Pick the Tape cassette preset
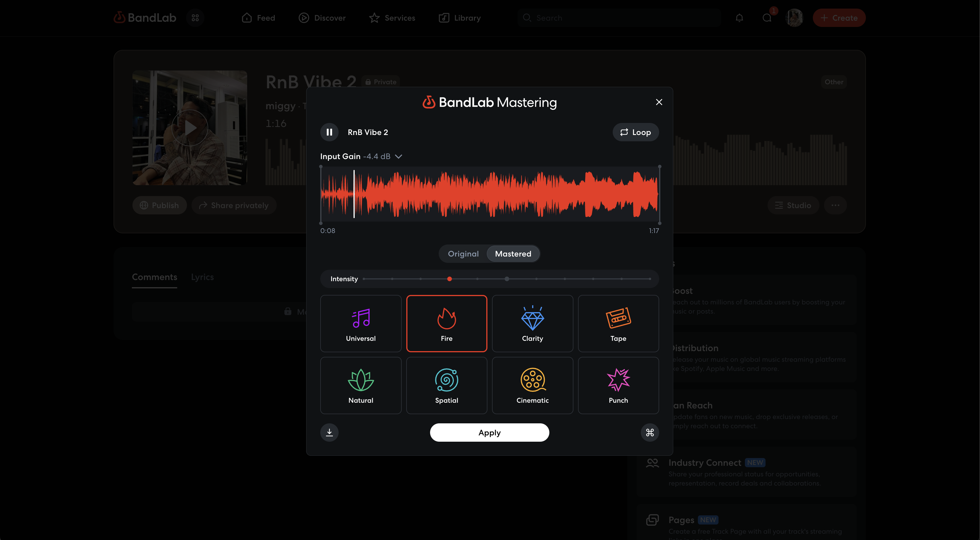This screenshot has width=980, height=540. tap(618, 323)
